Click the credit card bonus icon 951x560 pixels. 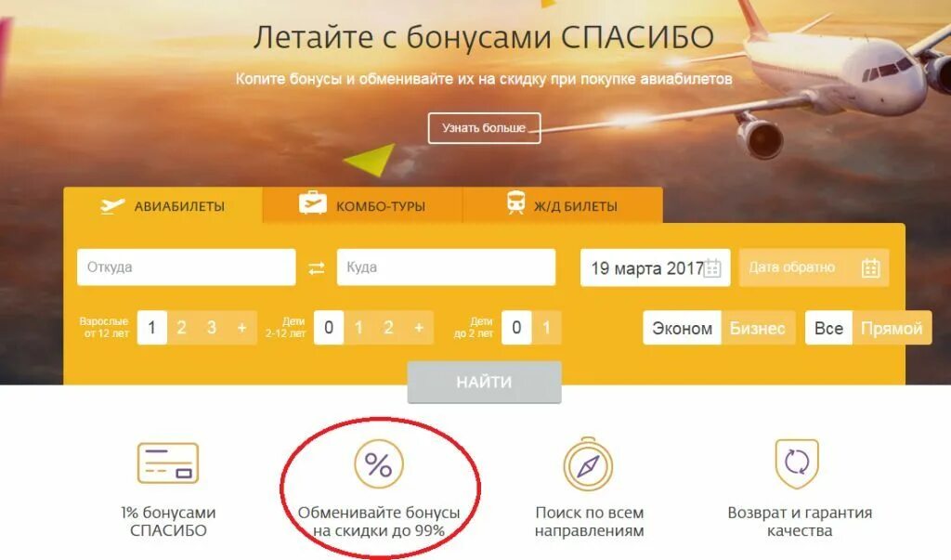168,462
